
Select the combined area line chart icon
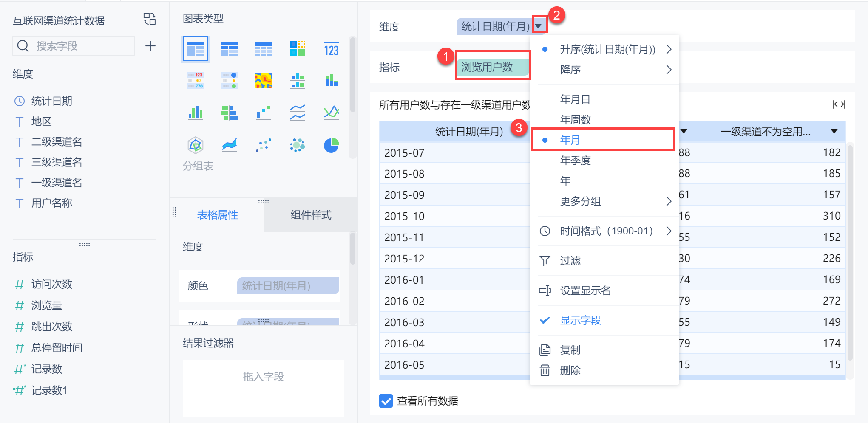click(x=230, y=145)
